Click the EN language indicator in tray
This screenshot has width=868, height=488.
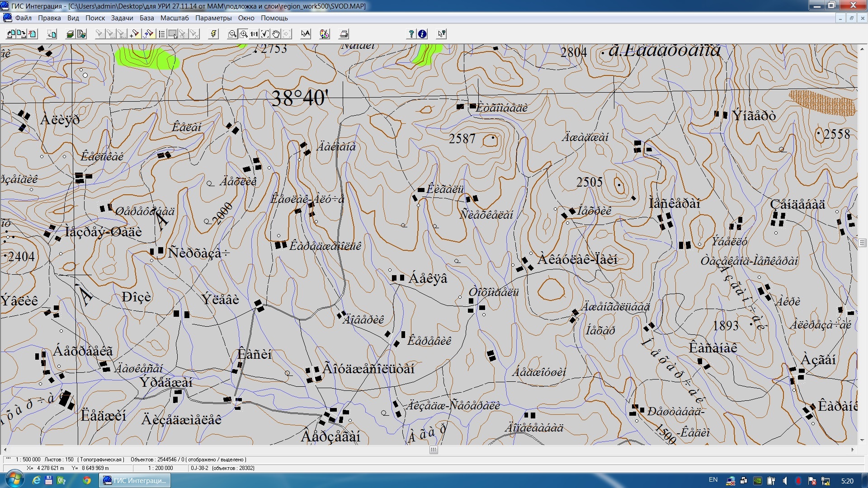[713, 480]
